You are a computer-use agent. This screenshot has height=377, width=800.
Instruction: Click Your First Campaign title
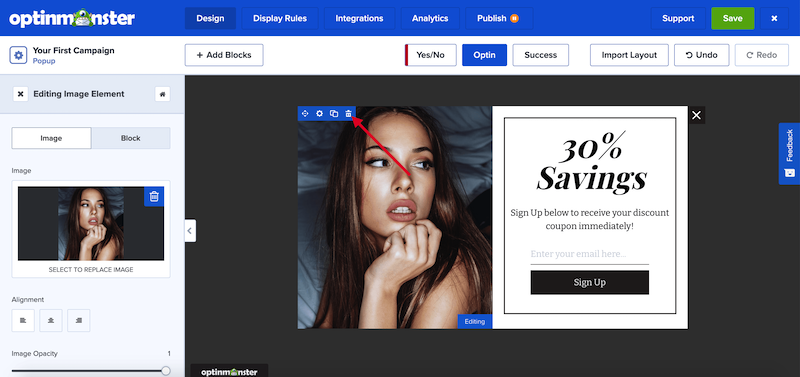(73, 51)
